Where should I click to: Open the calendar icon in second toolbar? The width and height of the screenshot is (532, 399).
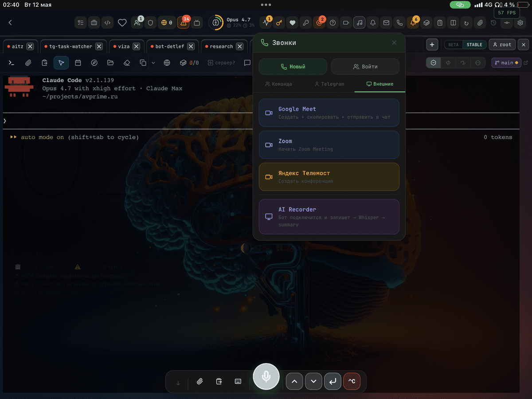[78, 63]
